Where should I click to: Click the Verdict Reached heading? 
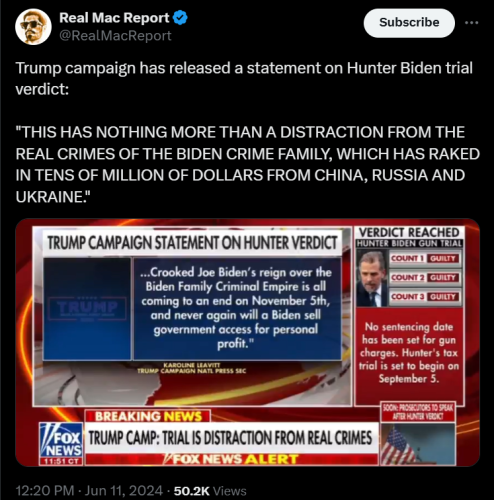coord(409,232)
